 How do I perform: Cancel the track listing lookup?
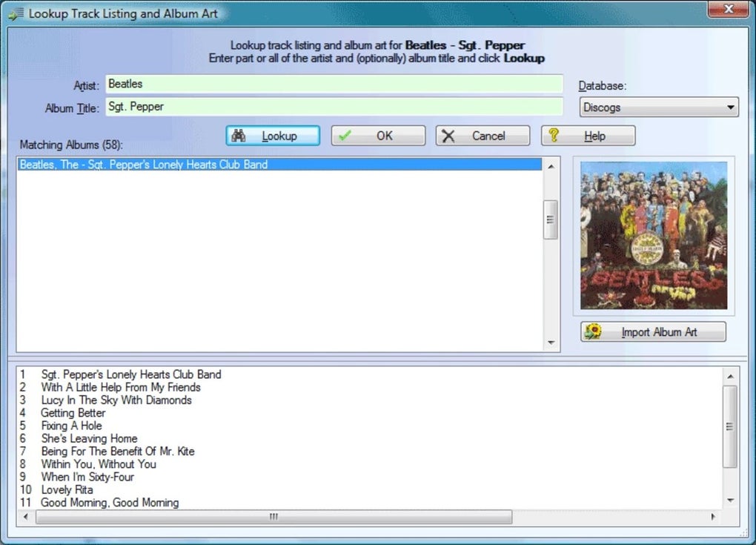coord(482,135)
